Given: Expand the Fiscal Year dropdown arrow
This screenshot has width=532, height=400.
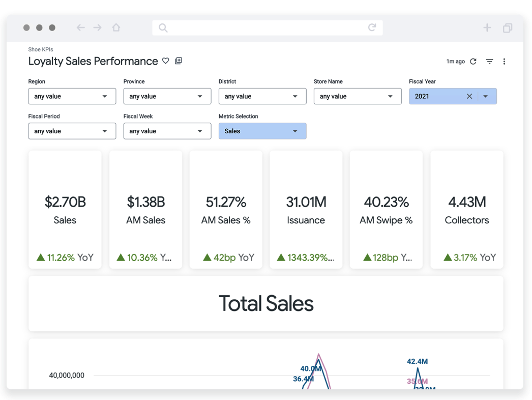Looking at the screenshot, I should tap(486, 96).
